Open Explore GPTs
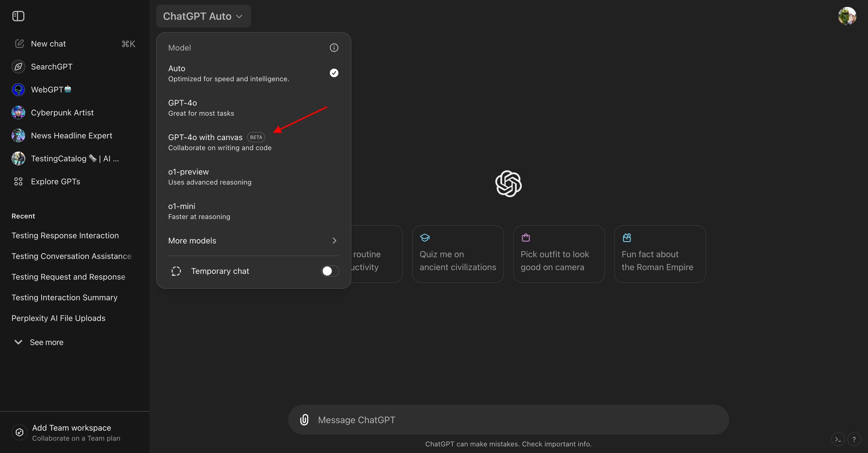The image size is (868, 453). click(75, 181)
